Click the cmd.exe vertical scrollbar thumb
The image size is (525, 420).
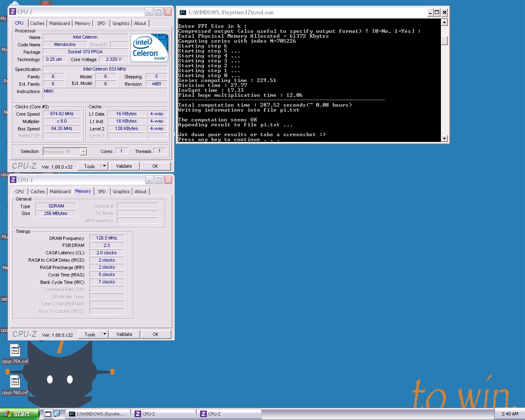[x=444, y=41]
